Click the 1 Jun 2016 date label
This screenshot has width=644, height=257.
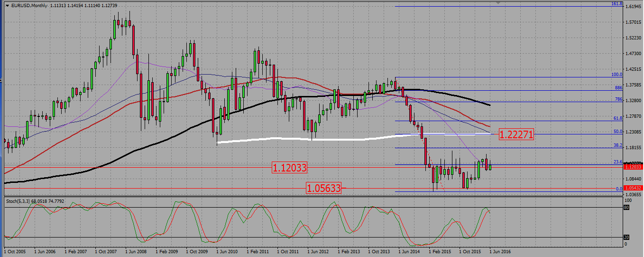click(501, 252)
